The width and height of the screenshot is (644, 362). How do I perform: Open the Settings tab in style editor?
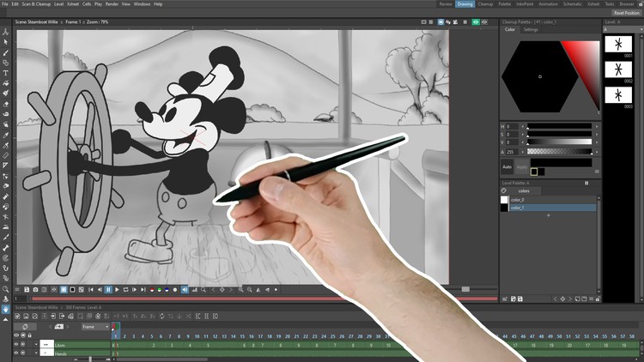click(x=531, y=29)
